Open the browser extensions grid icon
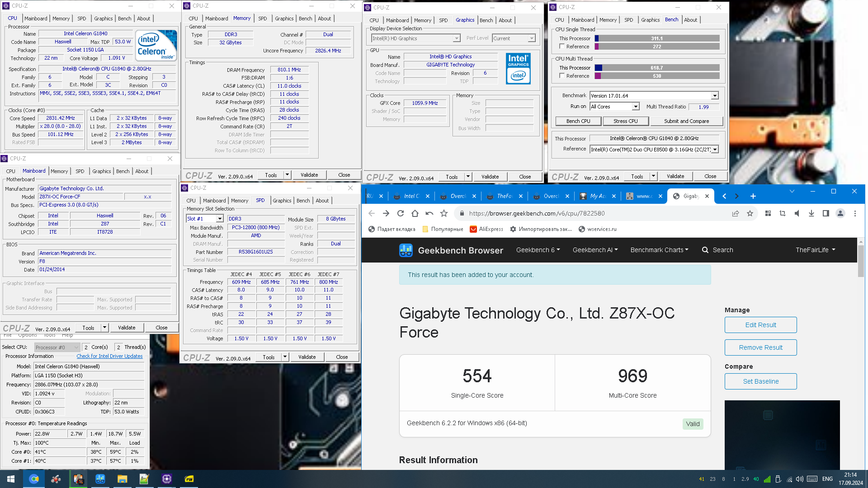Image resolution: width=868 pixels, height=488 pixels. click(768, 214)
